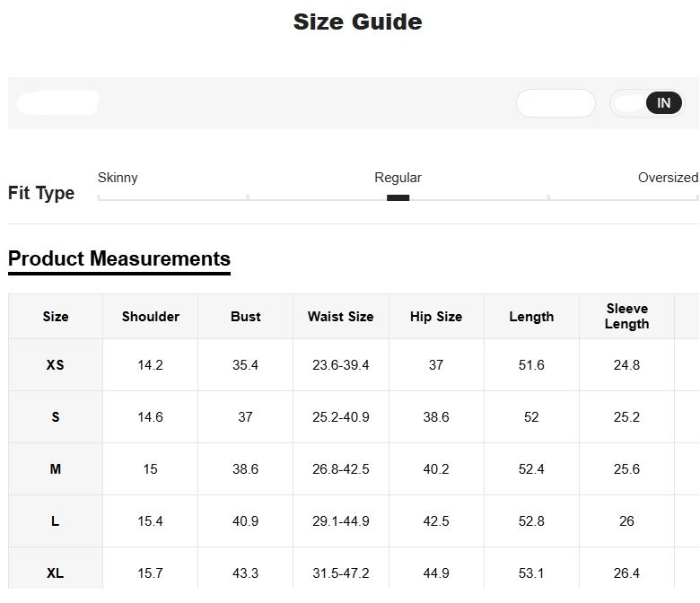Click the Bust column header
The height and width of the screenshot is (603, 700).
245,317
